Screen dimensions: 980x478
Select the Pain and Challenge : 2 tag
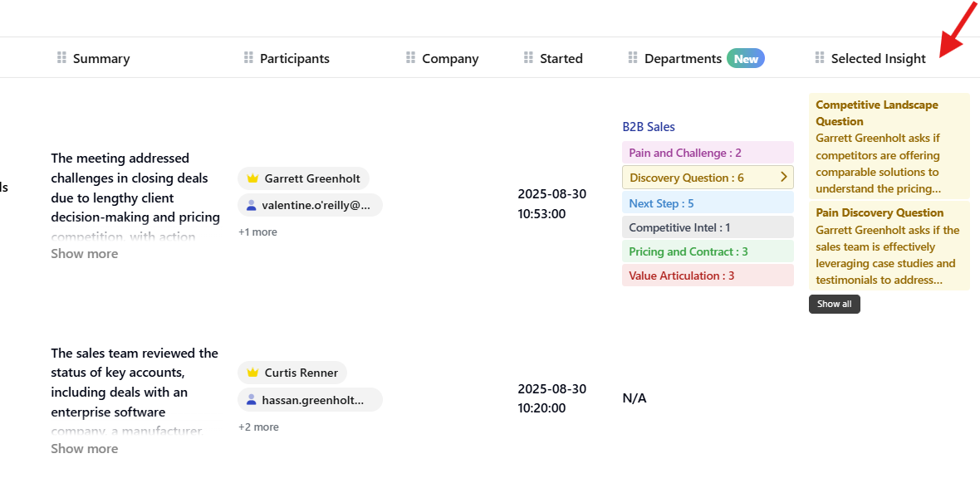(685, 153)
